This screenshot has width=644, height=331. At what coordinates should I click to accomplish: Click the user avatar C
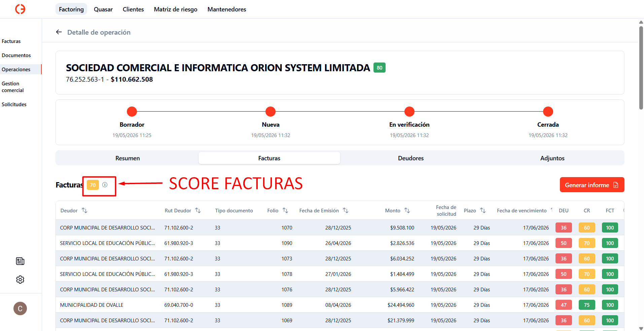[20, 308]
